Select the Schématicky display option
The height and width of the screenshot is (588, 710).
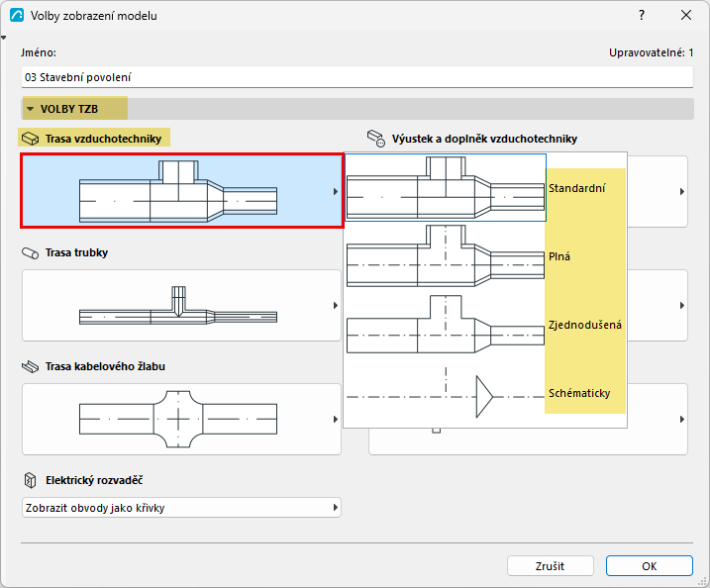tap(485, 392)
